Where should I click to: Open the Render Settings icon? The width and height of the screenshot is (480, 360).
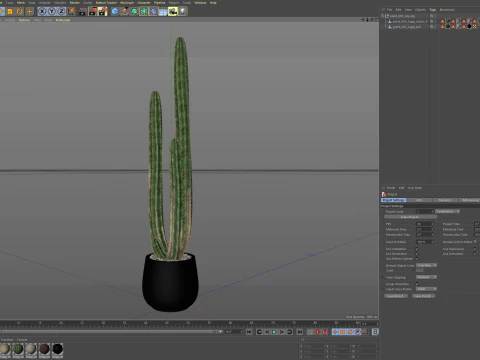(x=102, y=12)
